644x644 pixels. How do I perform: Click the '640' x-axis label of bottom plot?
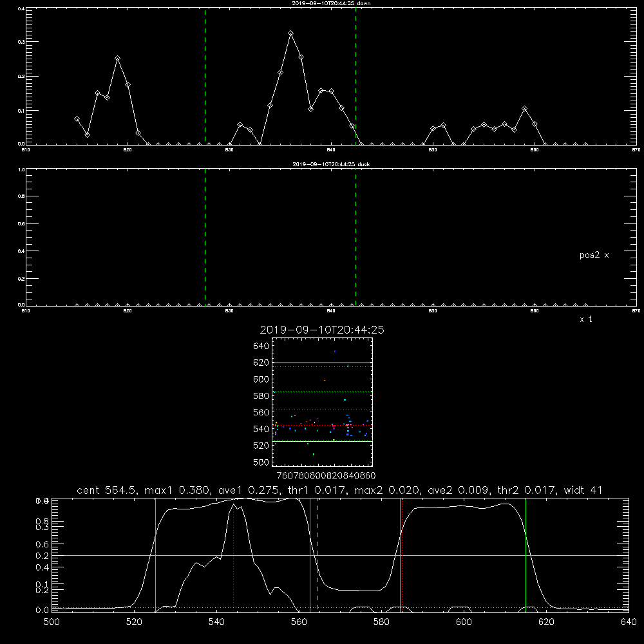pyautogui.click(x=629, y=621)
